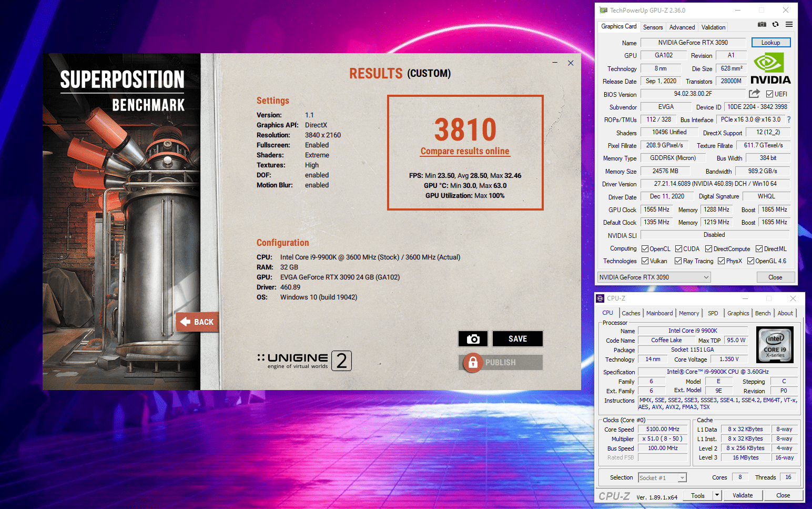812x509 pixels.
Task: Click the CPU-Z title bar app icon
Action: (x=600, y=298)
